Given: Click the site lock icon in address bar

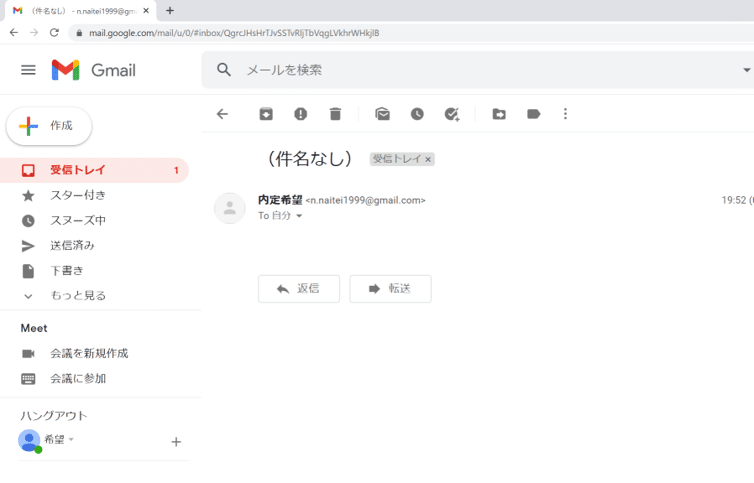Looking at the screenshot, I should [x=79, y=33].
